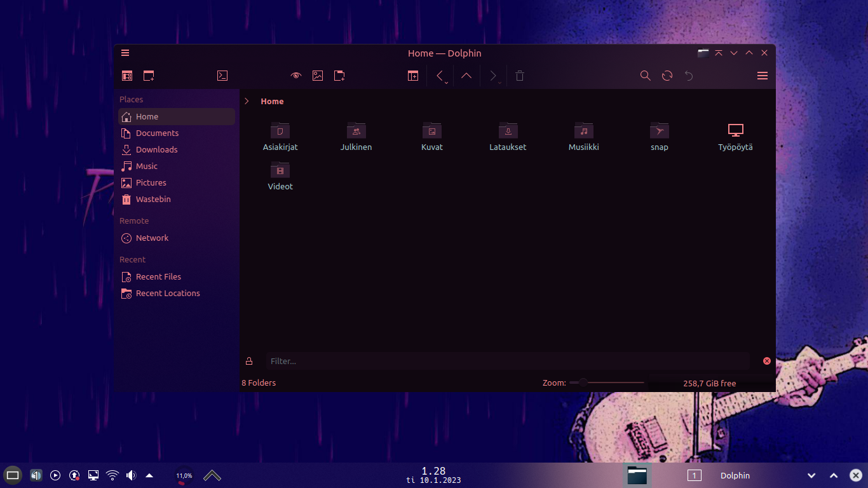
Task: Click the 258,7 GiB free space indicator
Action: click(x=710, y=383)
